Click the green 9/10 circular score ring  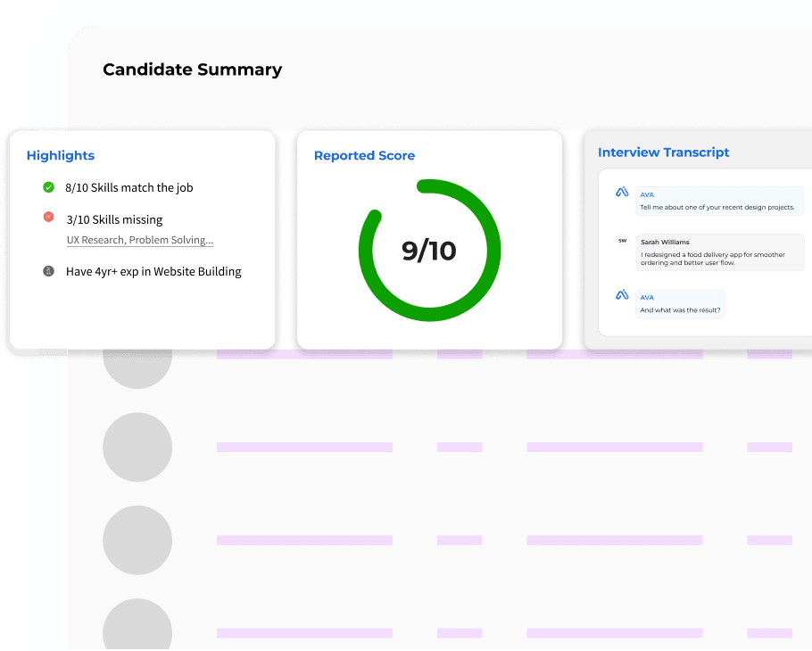point(429,250)
